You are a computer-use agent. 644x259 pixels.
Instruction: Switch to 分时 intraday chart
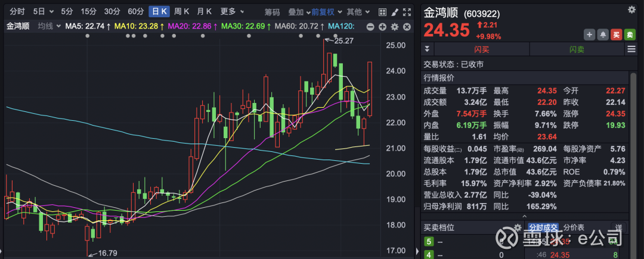coord(17,12)
